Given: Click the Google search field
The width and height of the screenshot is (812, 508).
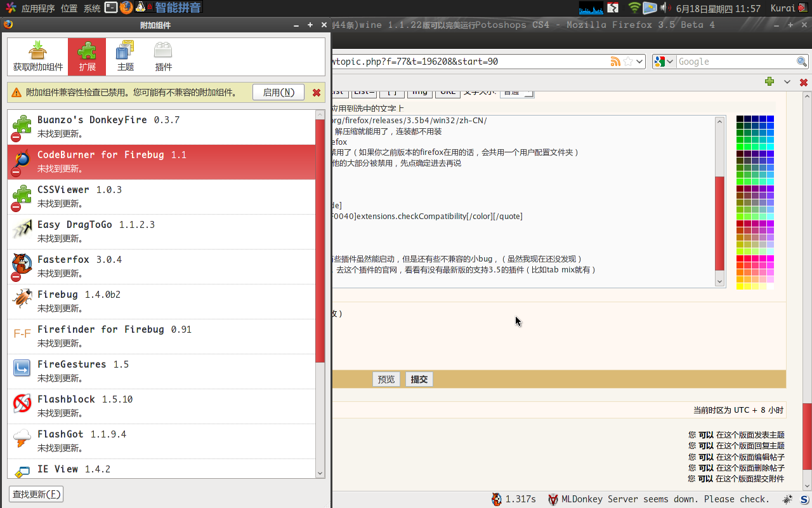Looking at the screenshot, I should pyautogui.click(x=736, y=62).
